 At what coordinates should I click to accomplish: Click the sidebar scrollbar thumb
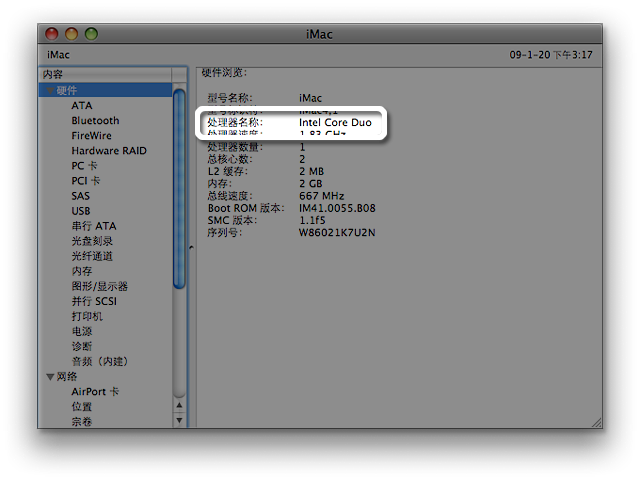tap(179, 189)
